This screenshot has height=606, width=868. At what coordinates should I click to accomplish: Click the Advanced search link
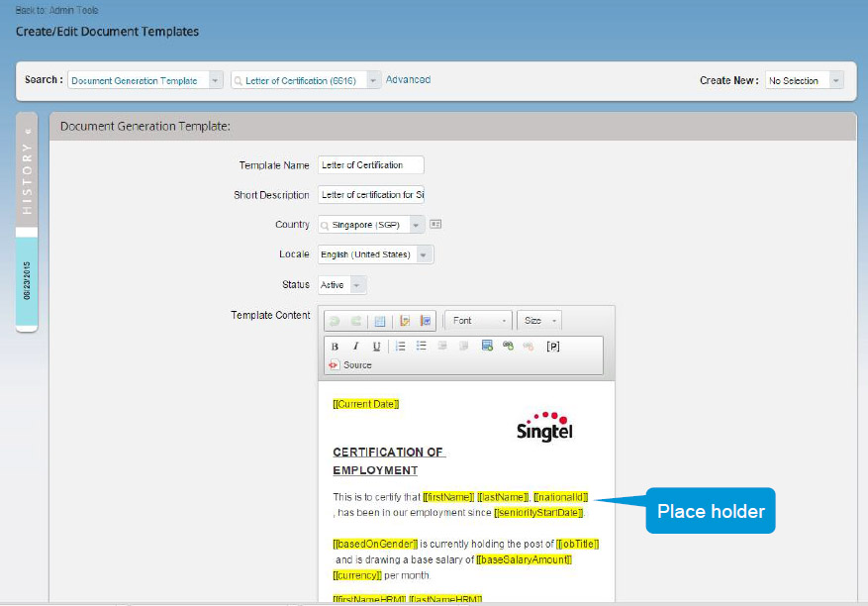408,80
